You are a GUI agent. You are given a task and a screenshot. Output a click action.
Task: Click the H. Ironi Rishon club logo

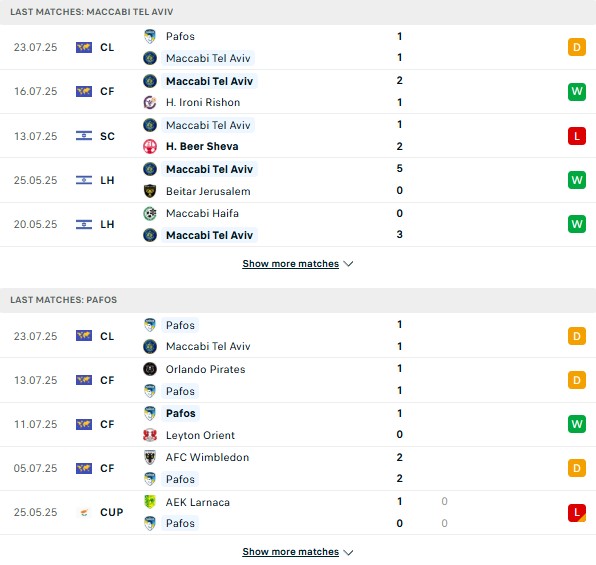click(x=150, y=102)
